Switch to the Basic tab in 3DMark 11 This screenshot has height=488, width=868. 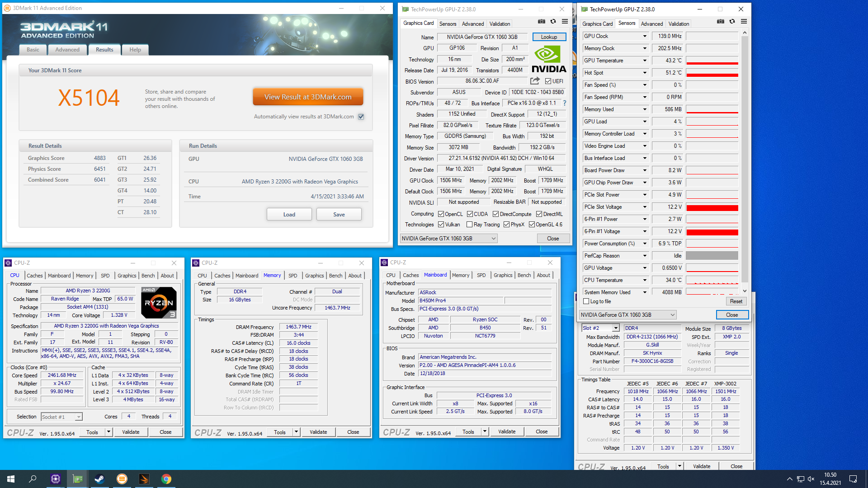point(33,50)
